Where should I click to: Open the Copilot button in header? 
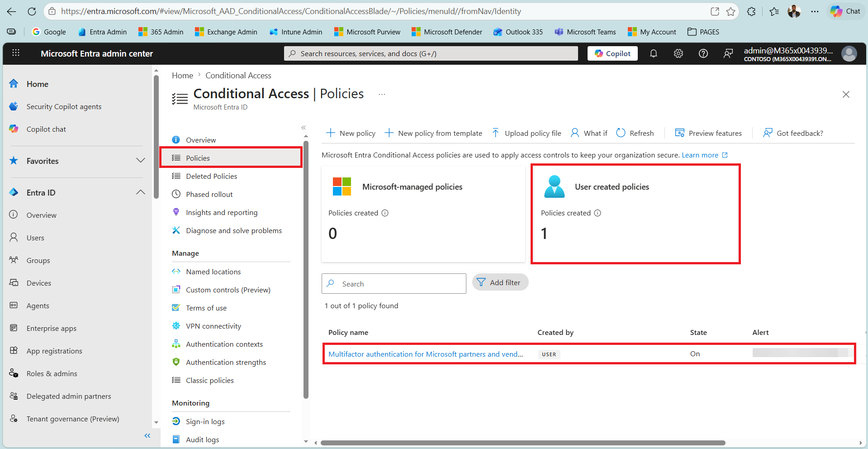pos(612,53)
